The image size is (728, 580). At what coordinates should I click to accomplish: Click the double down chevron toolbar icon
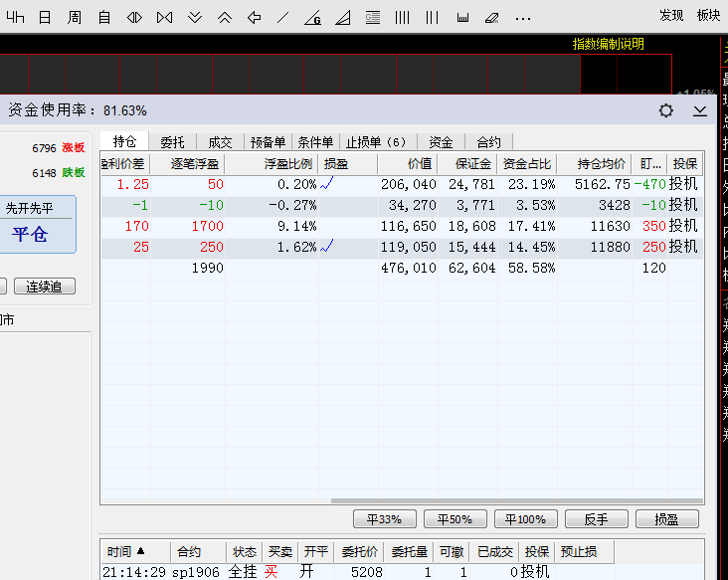click(195, 17)
